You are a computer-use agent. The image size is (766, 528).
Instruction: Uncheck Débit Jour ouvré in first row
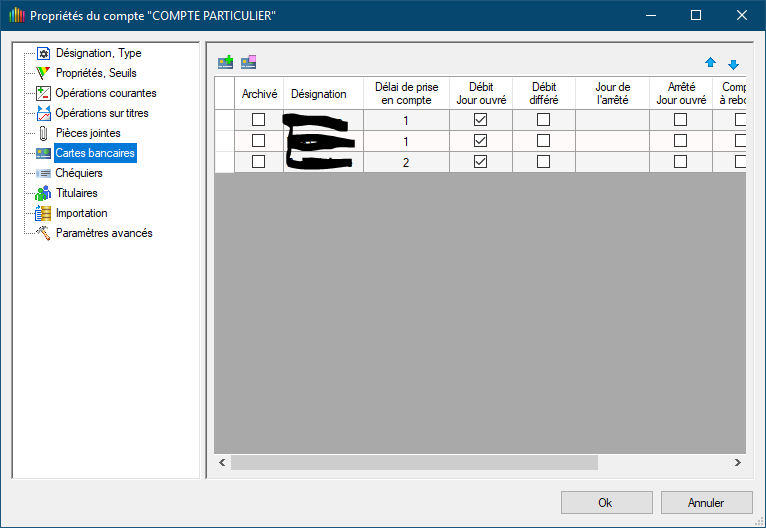click(x=481, y=120)
